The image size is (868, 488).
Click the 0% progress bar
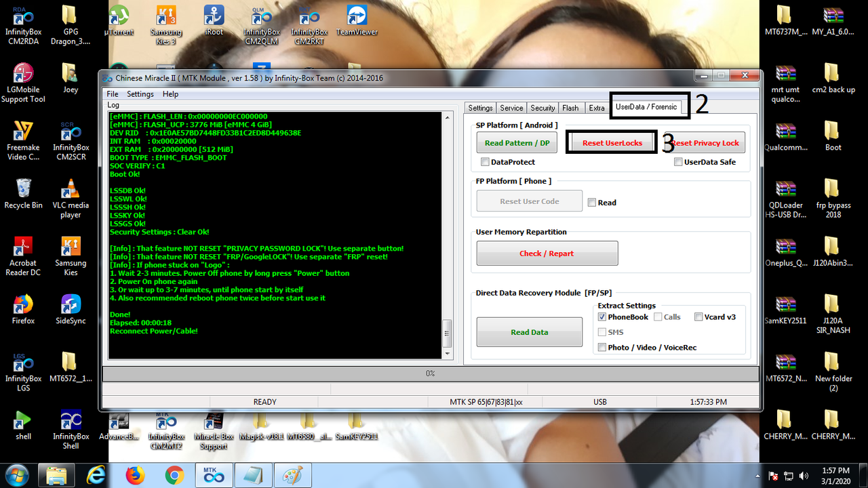click(430, 373)
